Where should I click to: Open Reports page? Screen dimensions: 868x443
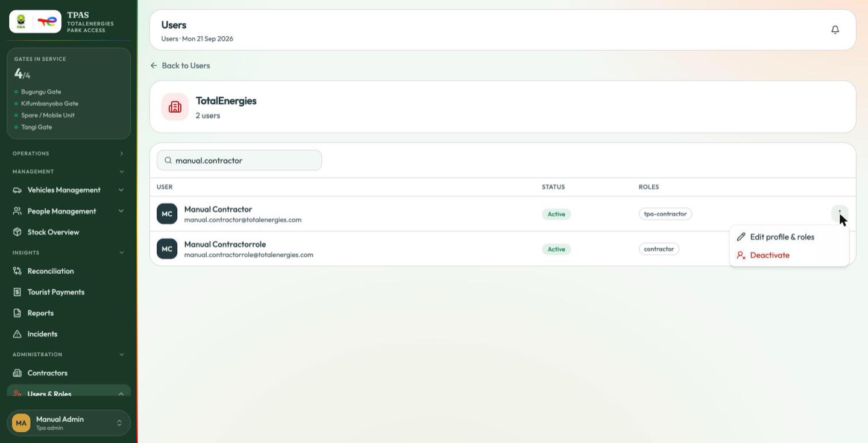69,313
